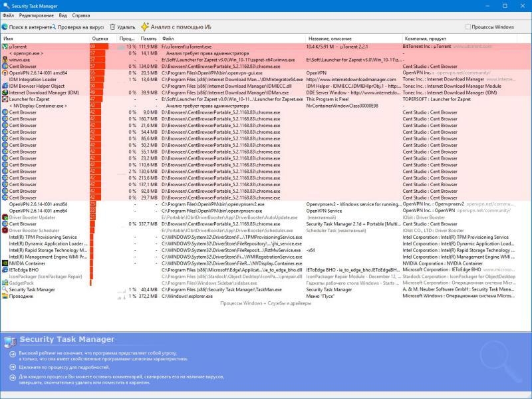Select the Проводник explorer icon
The height and width of the screenshot is (399, 532).
click(5, 297)
